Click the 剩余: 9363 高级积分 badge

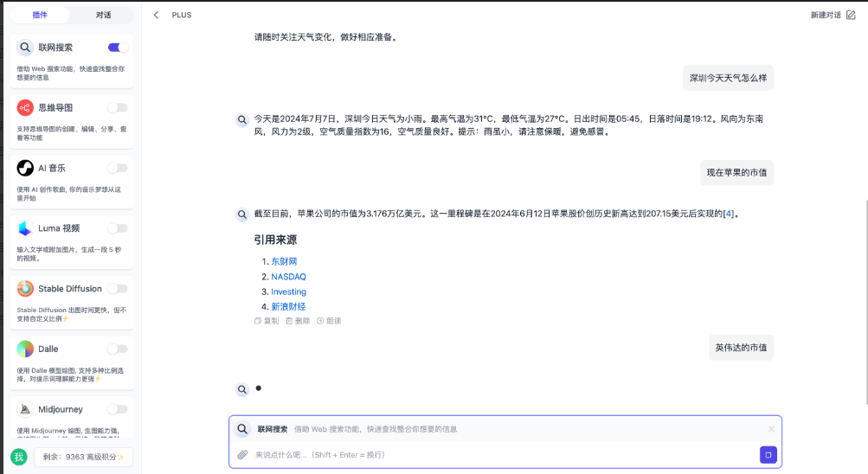(83, 457)
